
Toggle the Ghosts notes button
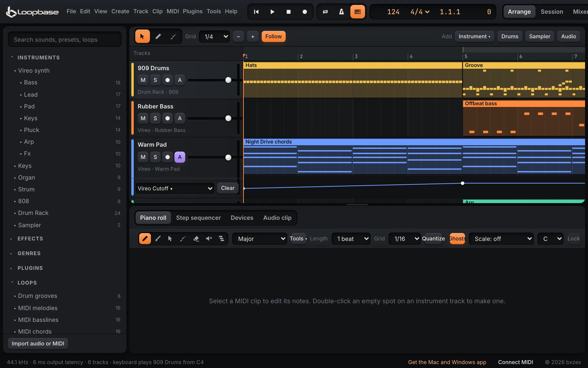457,238
